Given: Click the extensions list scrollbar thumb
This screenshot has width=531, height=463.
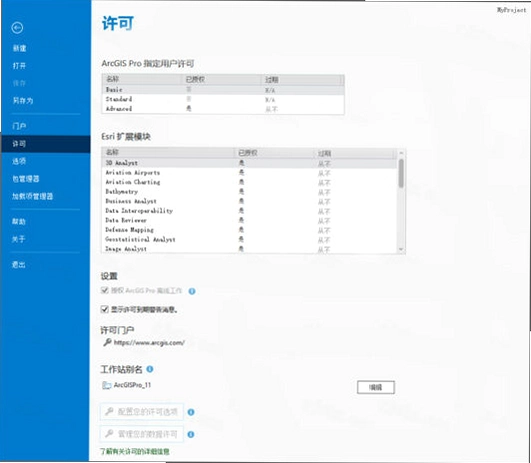Looking at the screenshot, I should click(x=401, y=173).
